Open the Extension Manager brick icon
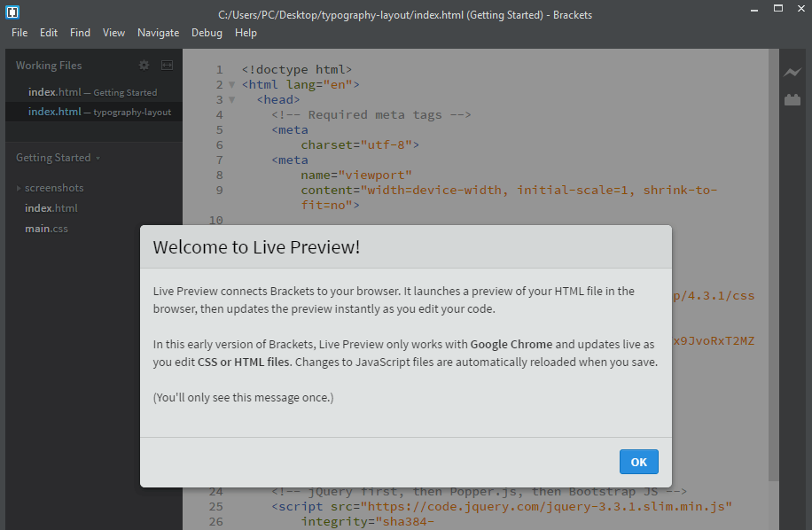The height and width of the screenshot is (530, 812). (x=792, y=99)
